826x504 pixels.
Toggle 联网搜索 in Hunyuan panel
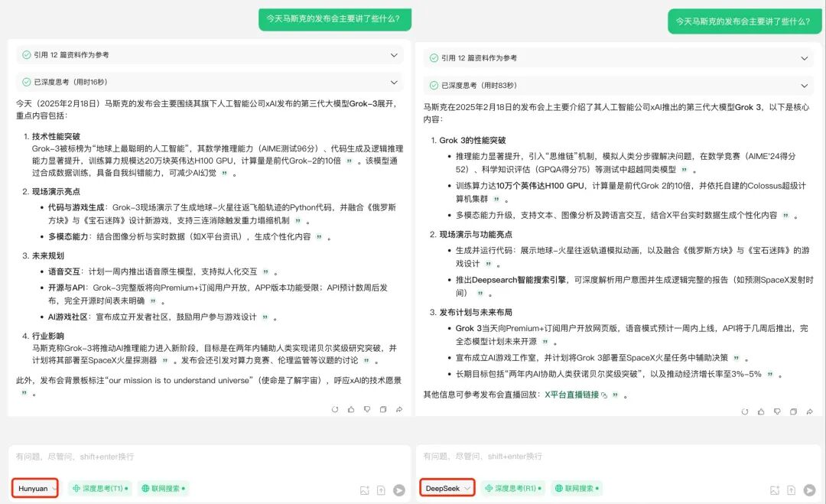pyautogui.click(x=164, y=488)
